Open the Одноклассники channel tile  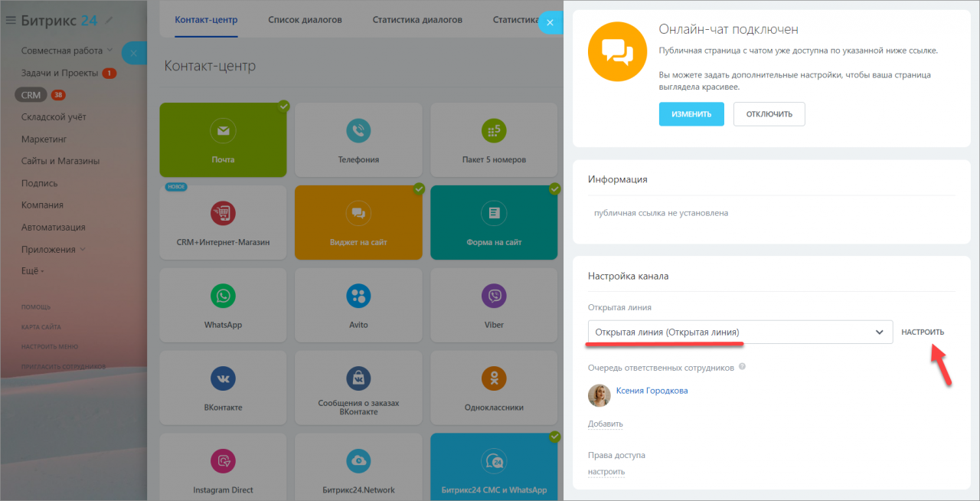click(494, 388)
